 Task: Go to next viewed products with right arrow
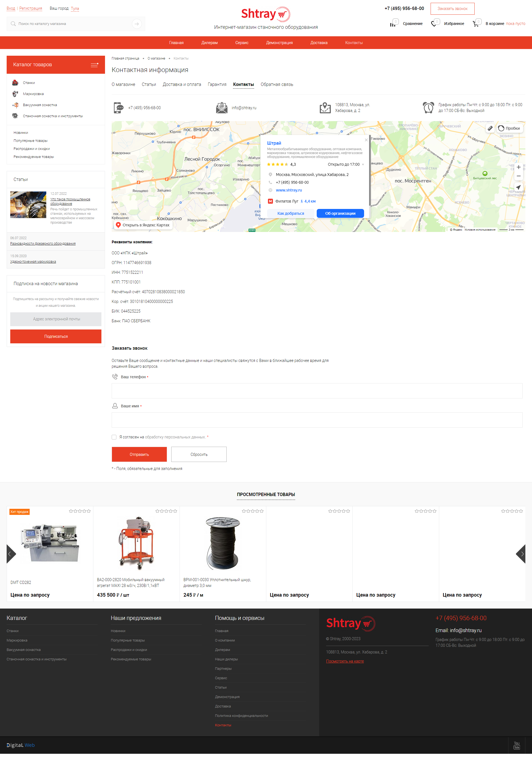point(521,554)
